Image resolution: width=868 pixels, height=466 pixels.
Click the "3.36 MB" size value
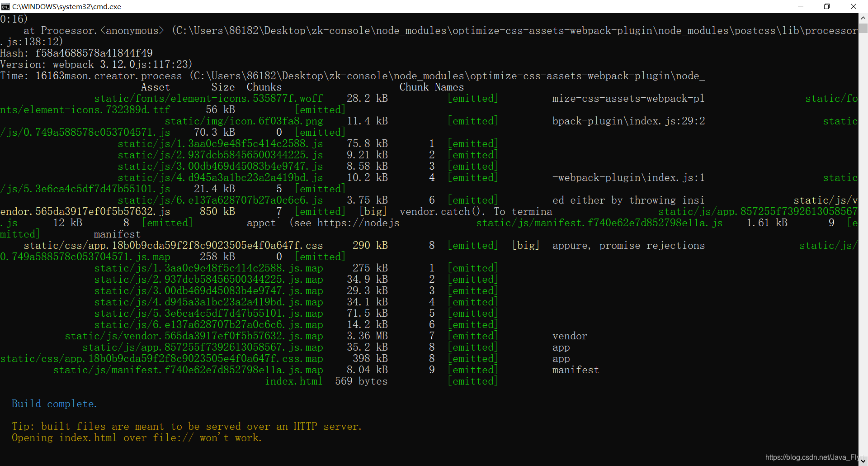368,336
